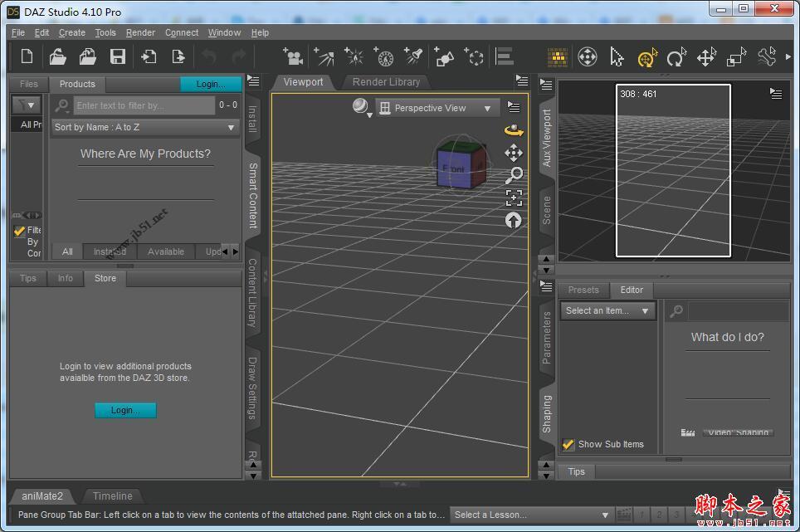
Task: Click the view cube in viewport
Action: coord(461,164)
